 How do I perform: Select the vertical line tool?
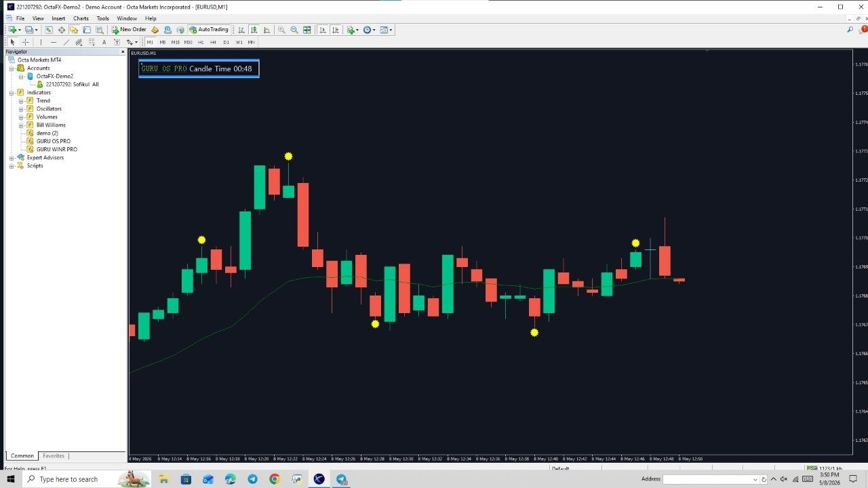pos(41,42)
